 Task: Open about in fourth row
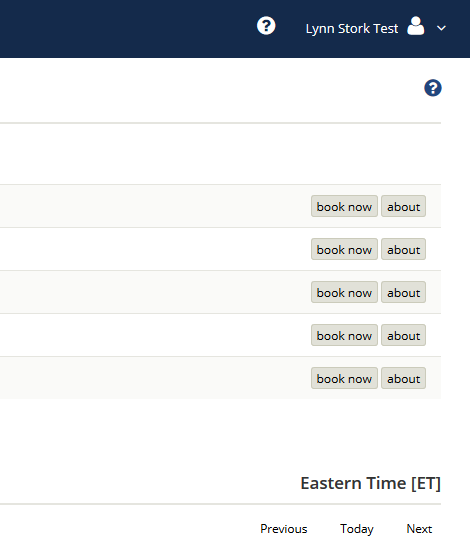pyautogui.click(x=403, y=335)
